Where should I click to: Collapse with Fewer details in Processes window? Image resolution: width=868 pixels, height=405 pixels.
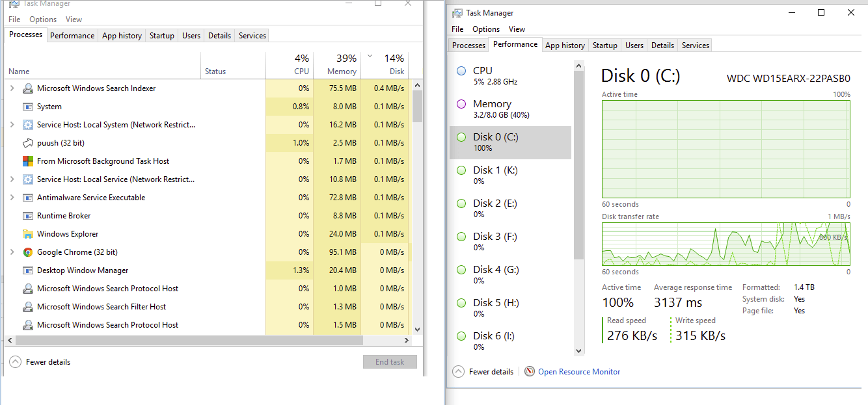pyautogui.click(x=40, y=362)
